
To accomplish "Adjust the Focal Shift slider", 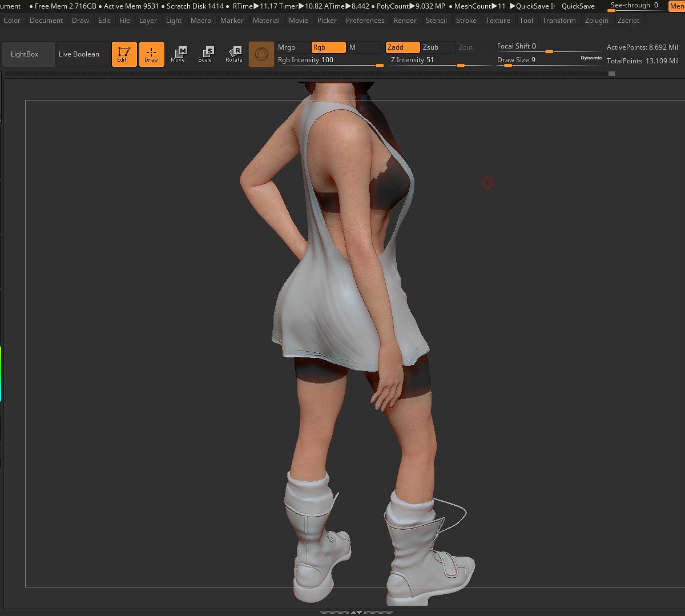I will click(549, 47).
